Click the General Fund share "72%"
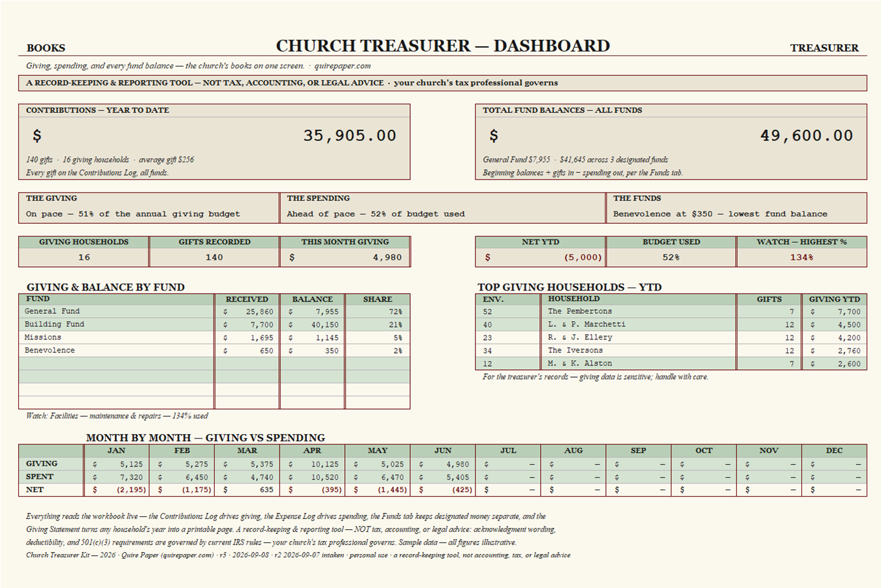Screen dimensions: 881x588 (395, 312)
